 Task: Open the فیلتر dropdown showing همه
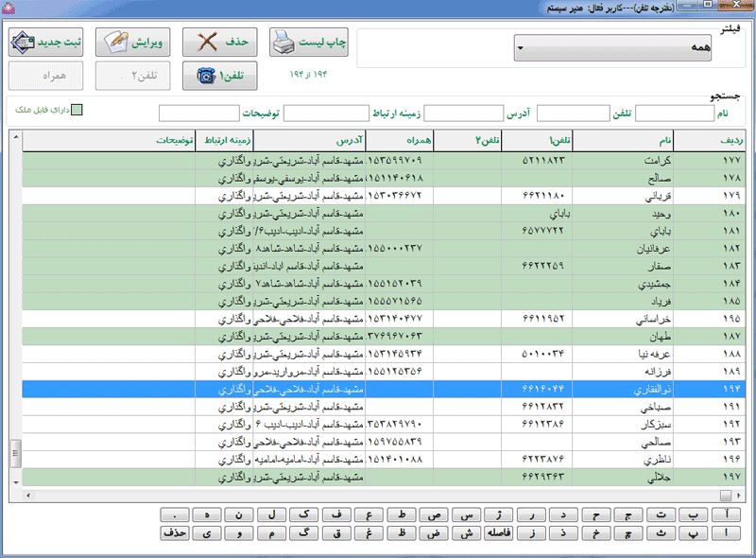click(x=612, y=47)
